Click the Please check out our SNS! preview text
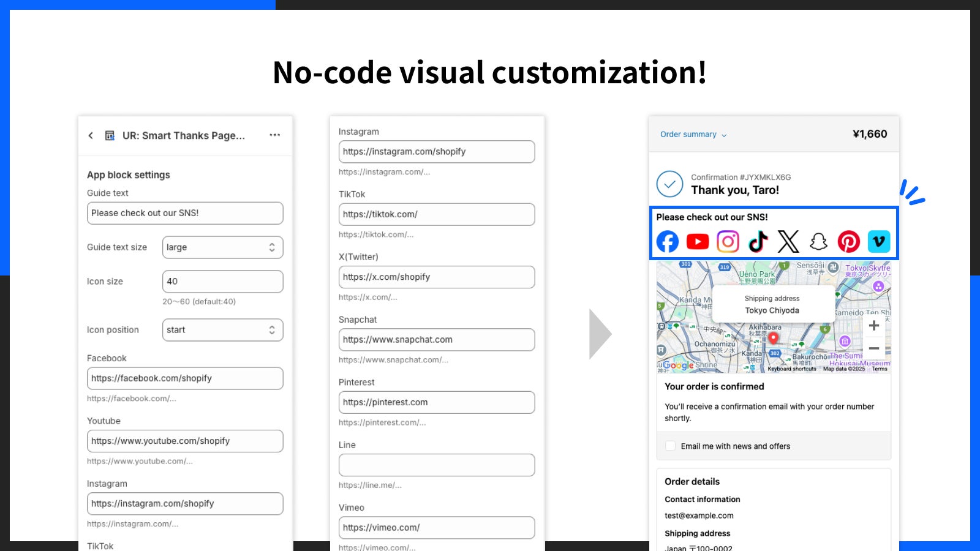Image resolution: width=980 pixels, height=551 pixels. click(x=712, y=217)
